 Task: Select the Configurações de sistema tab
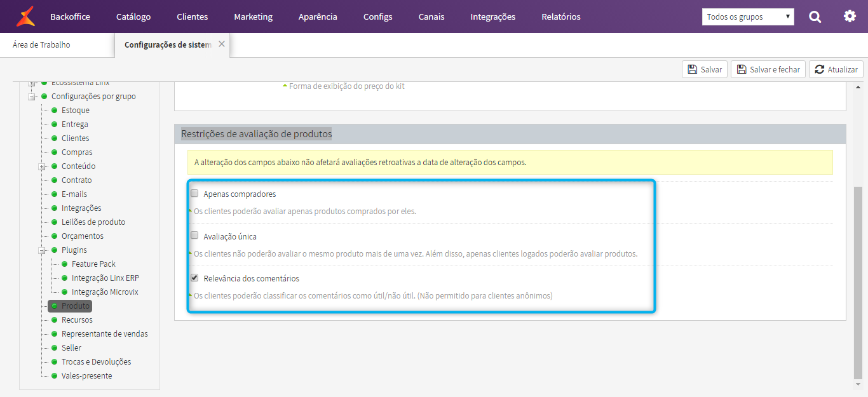click(168, 44)
